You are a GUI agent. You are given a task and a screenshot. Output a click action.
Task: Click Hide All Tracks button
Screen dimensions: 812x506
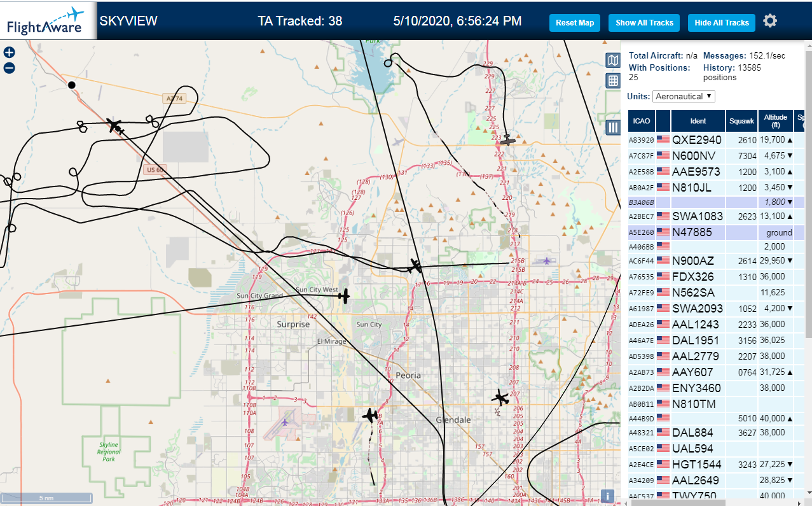pyautogui.click(x=722, y=23)
